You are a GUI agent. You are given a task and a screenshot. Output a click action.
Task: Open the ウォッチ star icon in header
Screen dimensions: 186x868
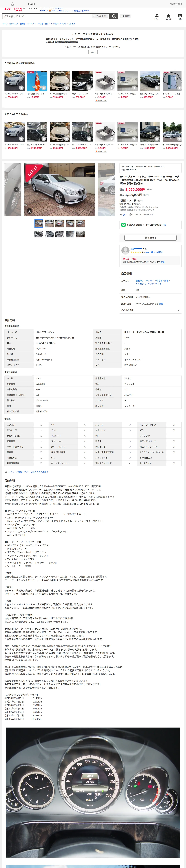click(168, 16)
